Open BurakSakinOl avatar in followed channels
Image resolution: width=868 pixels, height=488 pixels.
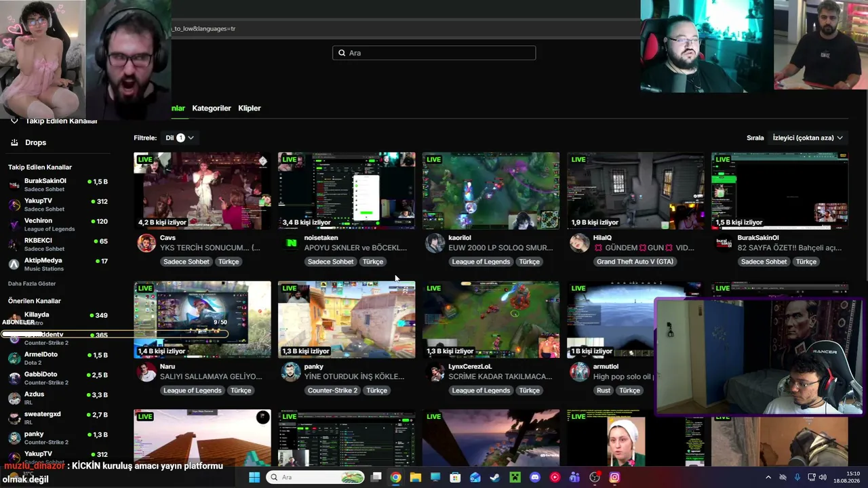[x=14, y=185]
